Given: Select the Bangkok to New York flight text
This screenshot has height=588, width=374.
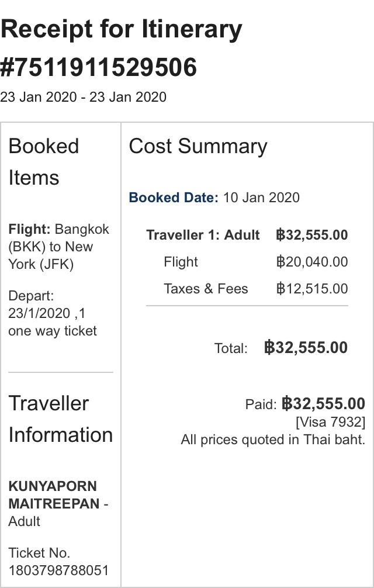Looking at the screenshot, I should point(58,247).
